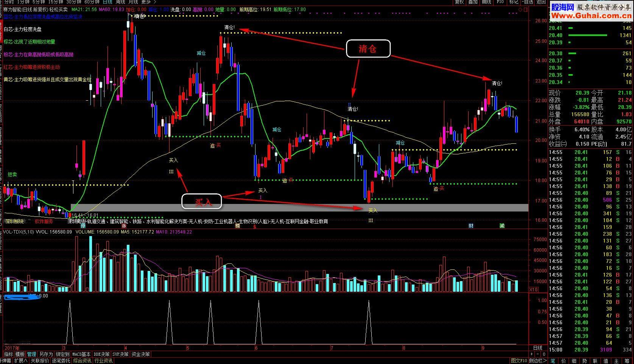Toggle the 自选 watchlist button
The width and height of the screenshot is (634, 364).
click(527, 2)
